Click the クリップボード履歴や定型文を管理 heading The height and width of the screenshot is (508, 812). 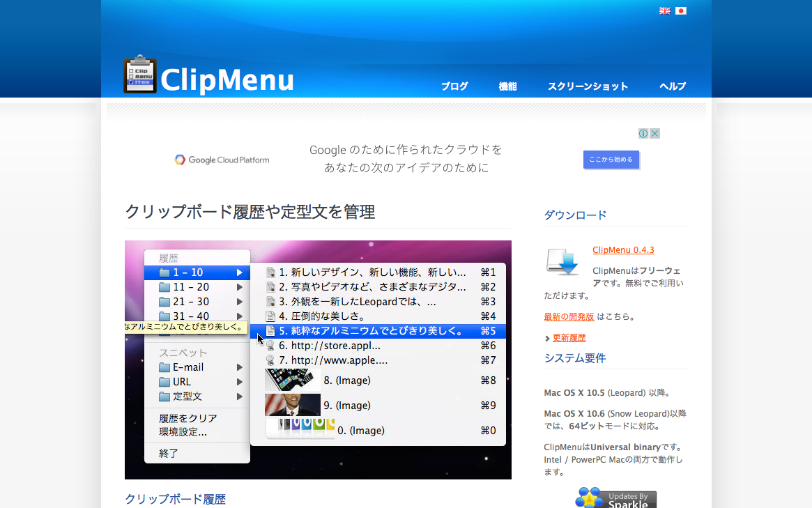(250, 212)
